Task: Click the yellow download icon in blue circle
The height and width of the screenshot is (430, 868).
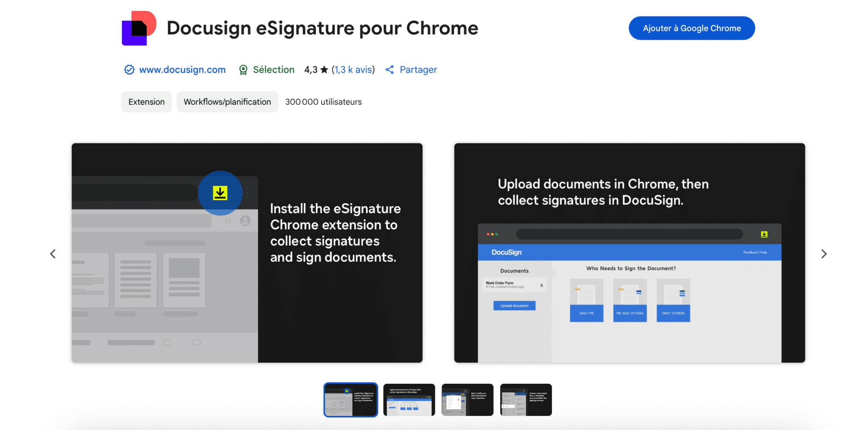Action: click(220, 193)
